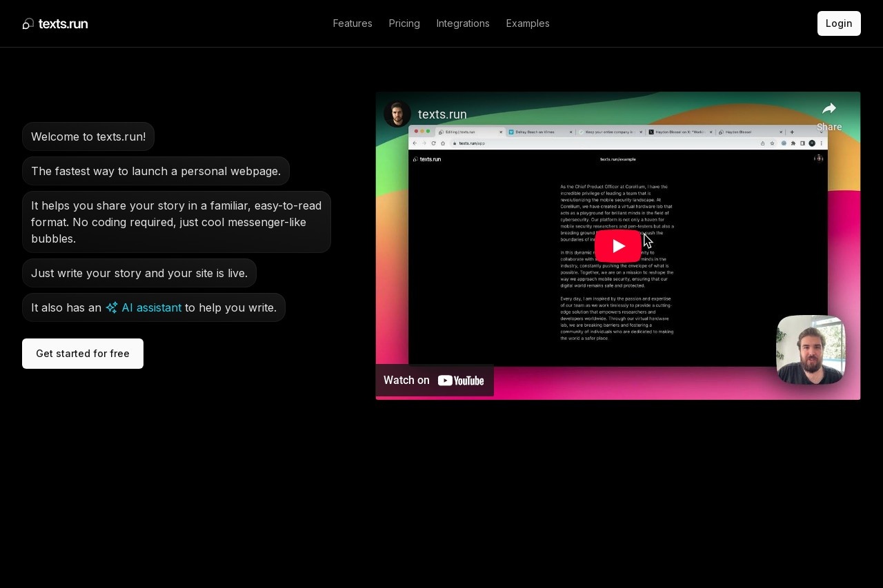Click "The fastest way to launch" bubble
The width and height of the screenshot is (883, 588).
[156, 171]
